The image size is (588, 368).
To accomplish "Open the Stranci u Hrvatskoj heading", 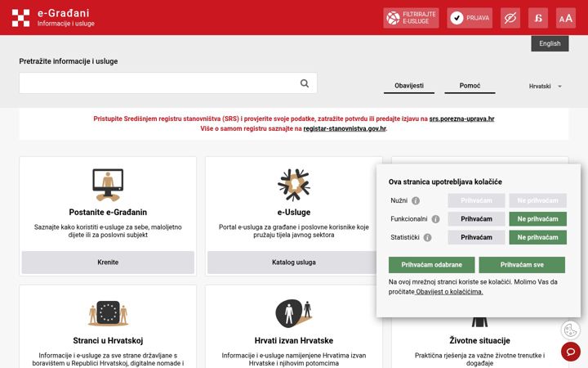I will [108, 340].
